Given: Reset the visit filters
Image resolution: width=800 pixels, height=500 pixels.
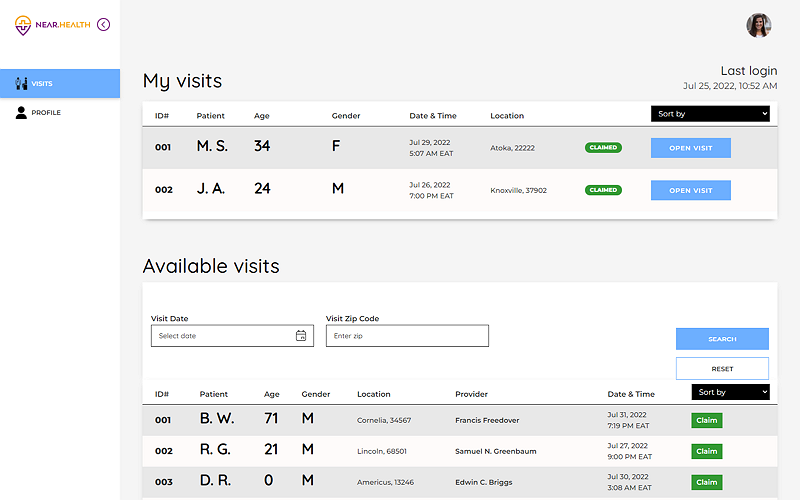Looking at the screenshot, I should pos(722,369).
